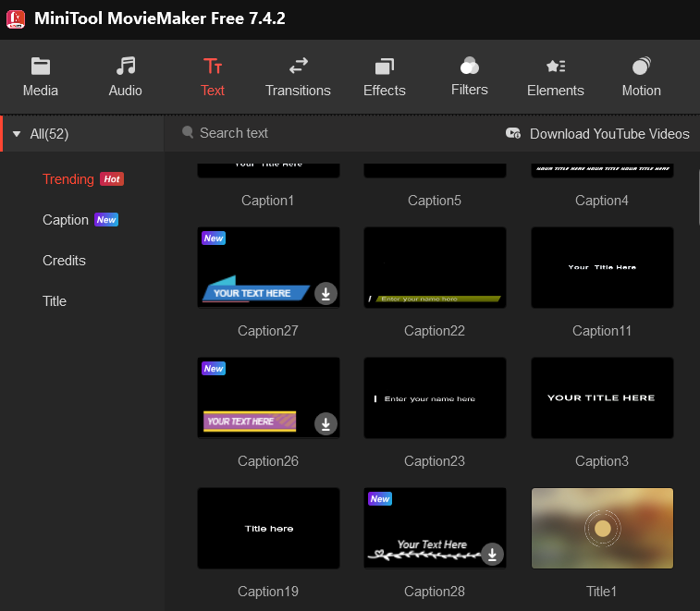
Task: Select the Title1 thumbnail
Action: (x=602, y=528)
